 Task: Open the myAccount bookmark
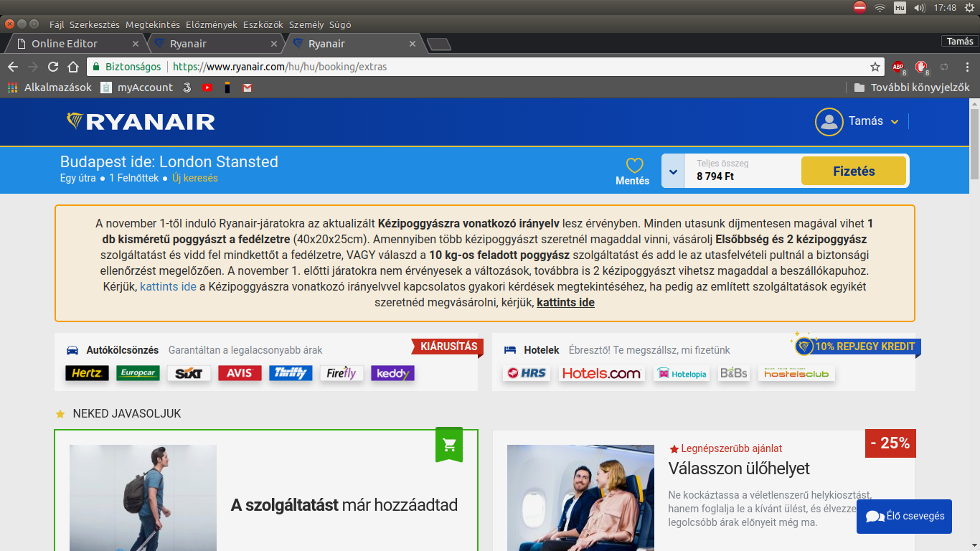[137, 88]
